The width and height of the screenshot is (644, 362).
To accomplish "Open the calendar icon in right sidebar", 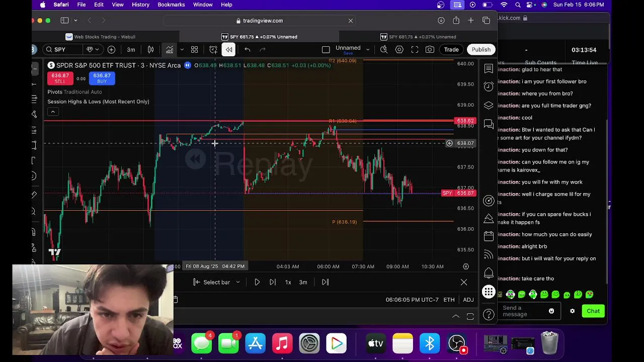I will click(489, 236).
